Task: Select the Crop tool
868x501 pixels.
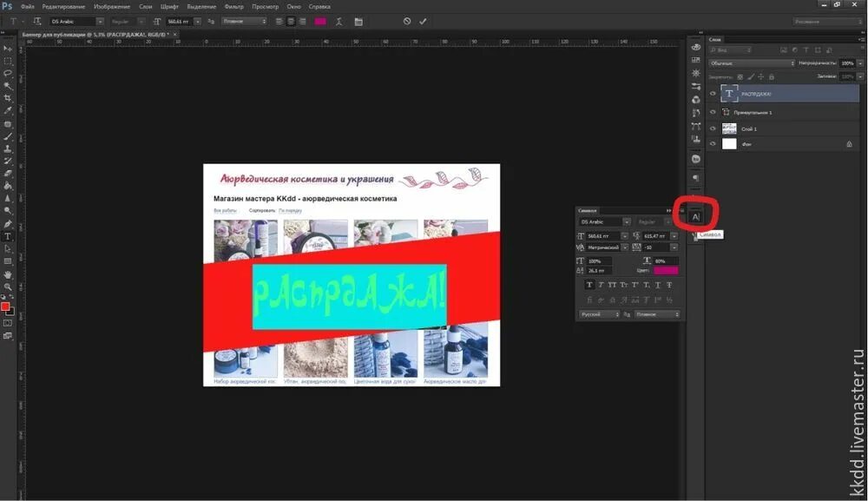Action: [8, 98]
